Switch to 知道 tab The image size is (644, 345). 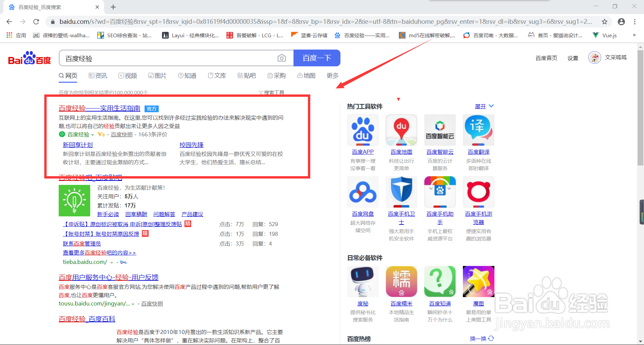coord(187,76)
